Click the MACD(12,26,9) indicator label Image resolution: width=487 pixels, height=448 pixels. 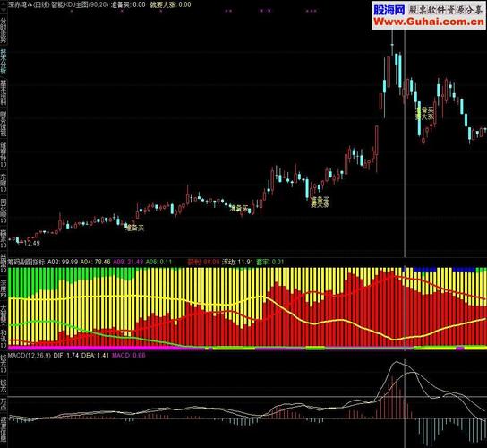(30, 355)
